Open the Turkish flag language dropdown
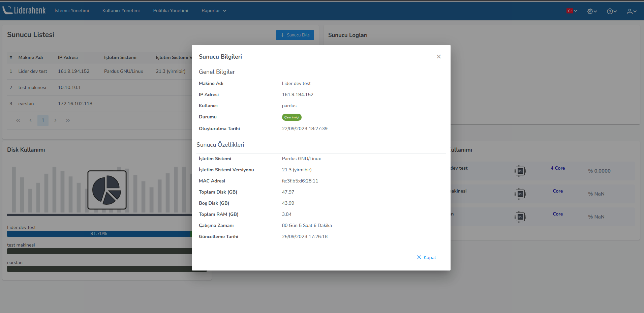644x313 pixels. click(x=572, y=11)
